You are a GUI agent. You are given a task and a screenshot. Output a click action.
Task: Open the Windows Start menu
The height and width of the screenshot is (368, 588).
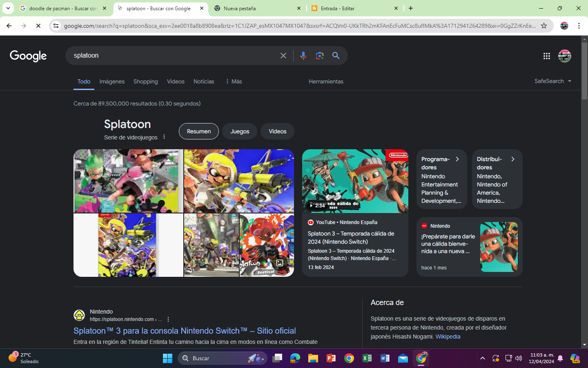pyautogui.click(x=167, y=358)
